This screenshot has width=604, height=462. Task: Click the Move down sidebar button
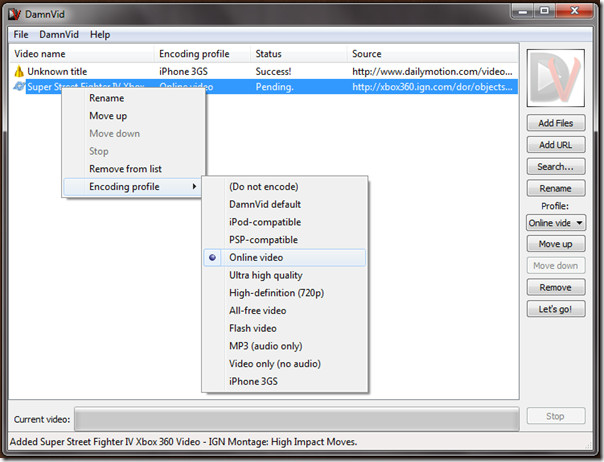[x=556, y=265]
